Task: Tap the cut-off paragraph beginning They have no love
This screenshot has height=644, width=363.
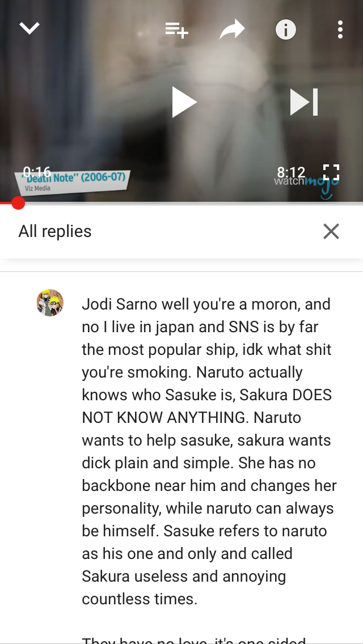Action: point(193,639)
